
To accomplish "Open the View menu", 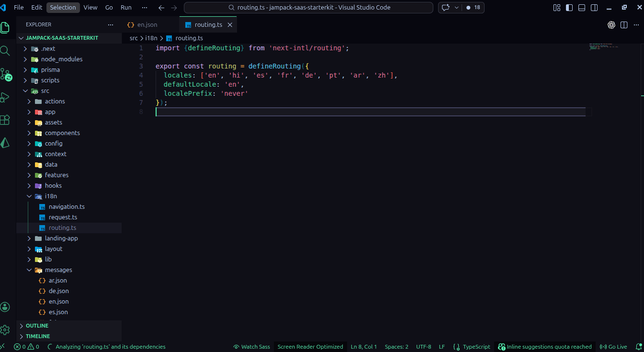I will tap(90, 8).
